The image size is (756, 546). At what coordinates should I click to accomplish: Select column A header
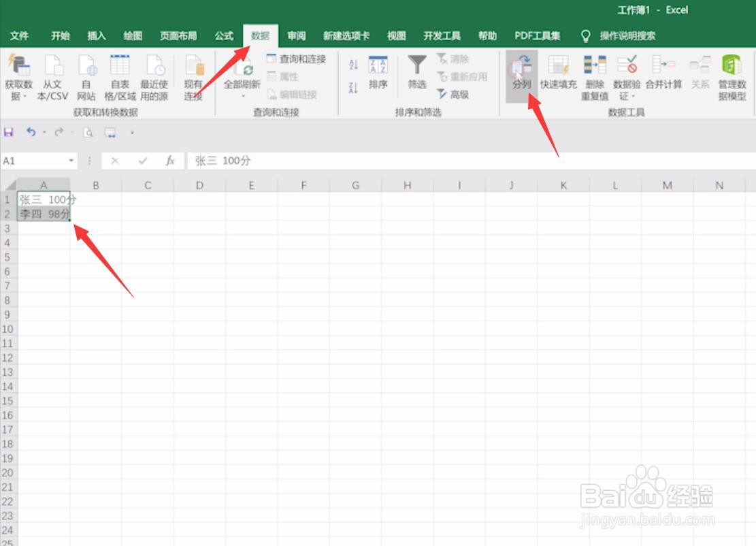pos(44,185)
